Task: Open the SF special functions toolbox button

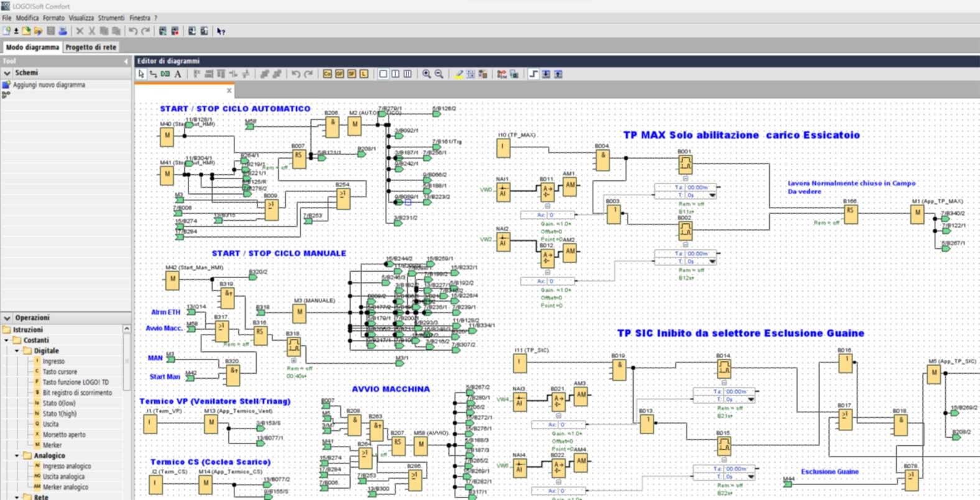Action: 351,74
